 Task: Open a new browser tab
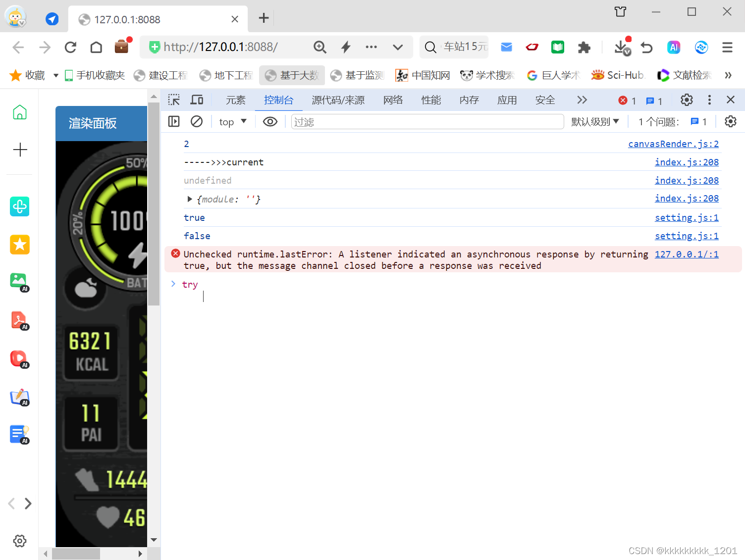coord(264,18)
